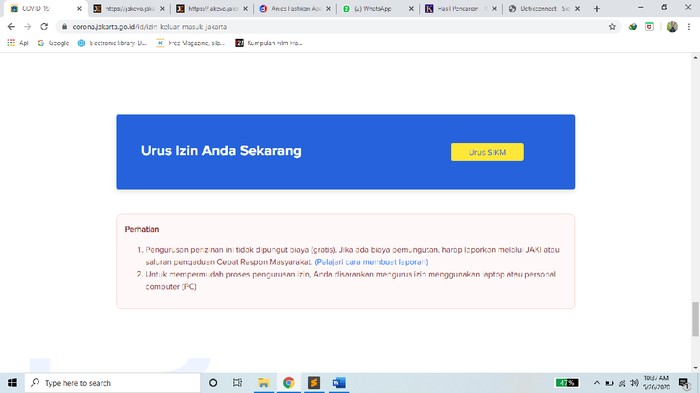Open Cortana circle icon
The height and width of the screenshot is (393, 700).
pos(213,383)
